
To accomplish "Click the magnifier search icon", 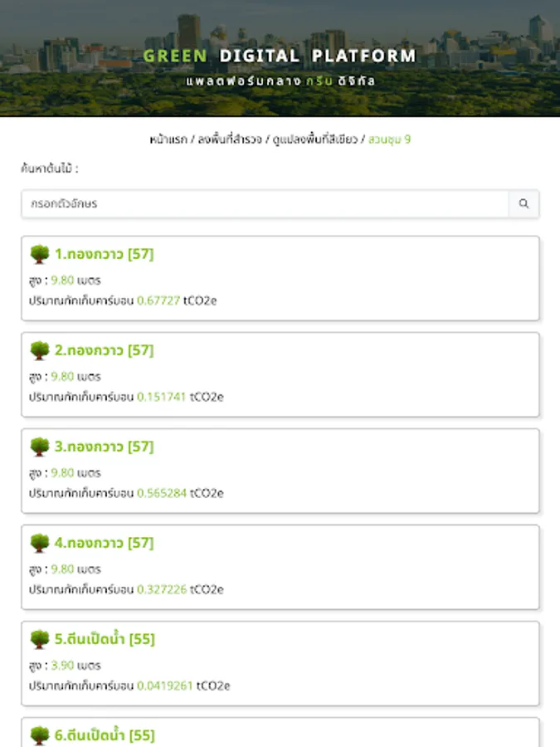I will click(523, 203).
